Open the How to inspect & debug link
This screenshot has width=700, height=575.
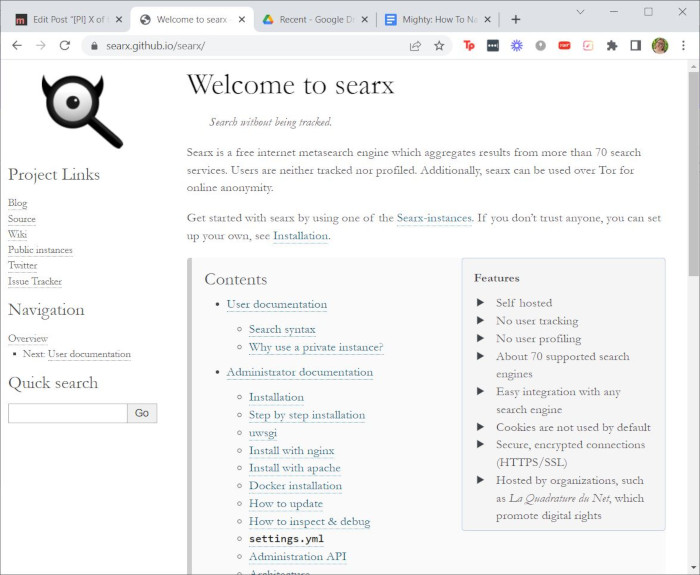309,521
